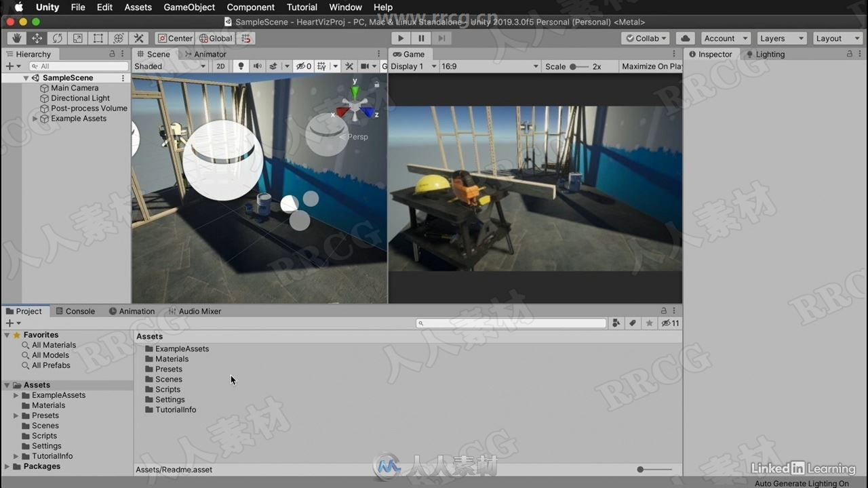Toggle Scene view effects icon

[x=273, y=66]
